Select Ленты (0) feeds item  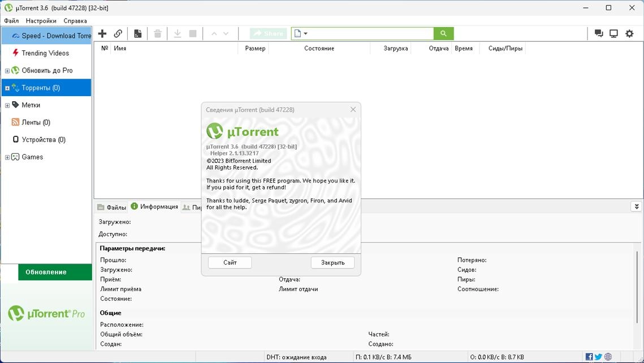pyautogui.click(x=36, y=122)
